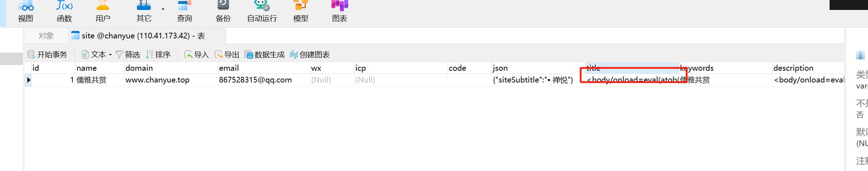This screenshot has height=171, width=868.
Task: Click the 排序 sort button
Action: [x=159, y=55]
